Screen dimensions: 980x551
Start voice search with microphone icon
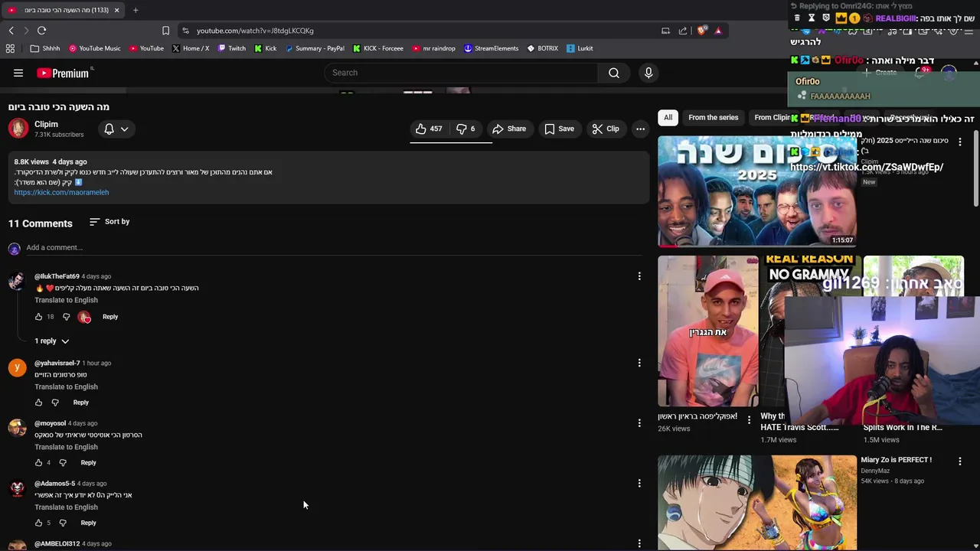click(648, 73)
